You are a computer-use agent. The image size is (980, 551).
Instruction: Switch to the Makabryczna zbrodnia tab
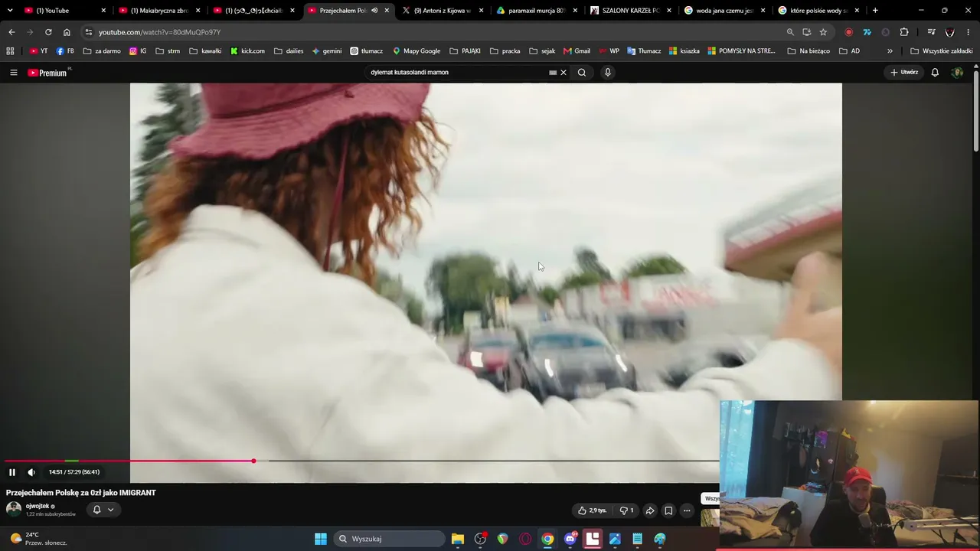[x=159, y=11]
